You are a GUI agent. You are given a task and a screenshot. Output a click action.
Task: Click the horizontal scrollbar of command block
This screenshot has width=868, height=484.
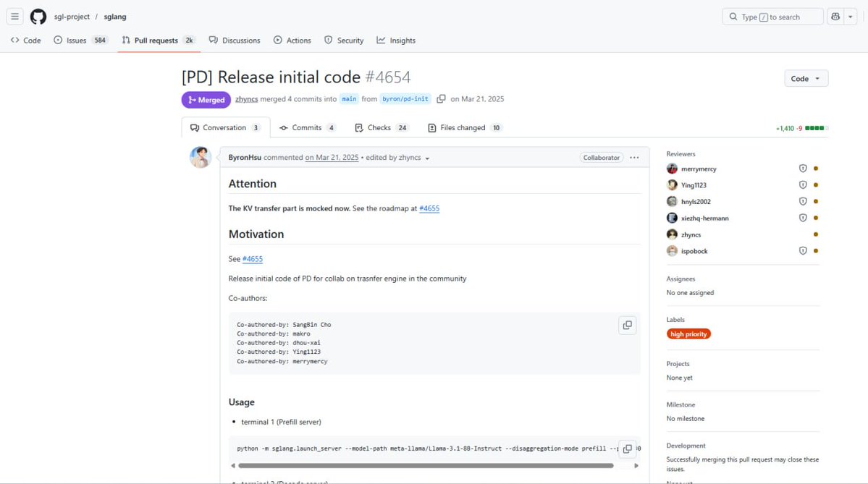click(x=426, y=466)
